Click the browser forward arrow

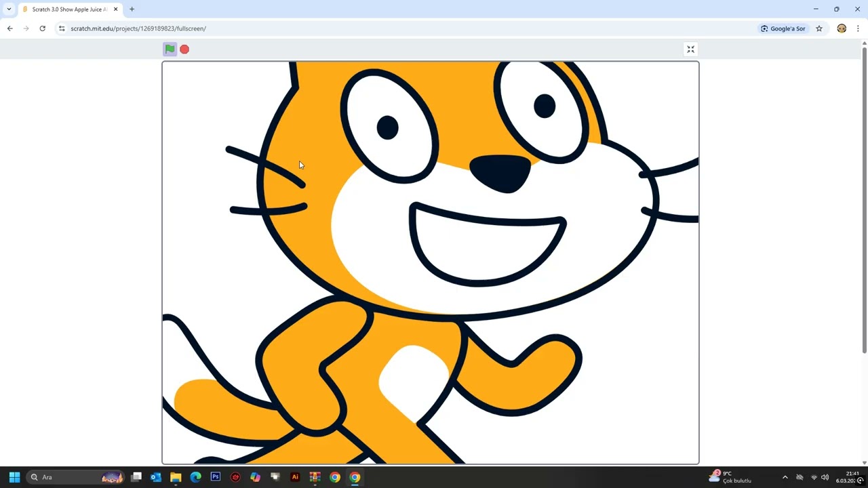tap(26, 28)
